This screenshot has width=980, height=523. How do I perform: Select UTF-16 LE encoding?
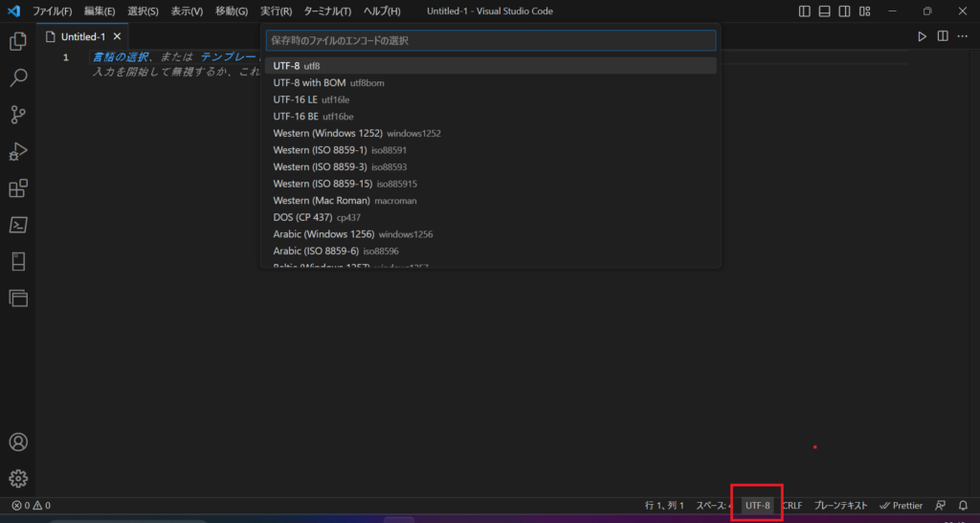(x=491, y=99)
